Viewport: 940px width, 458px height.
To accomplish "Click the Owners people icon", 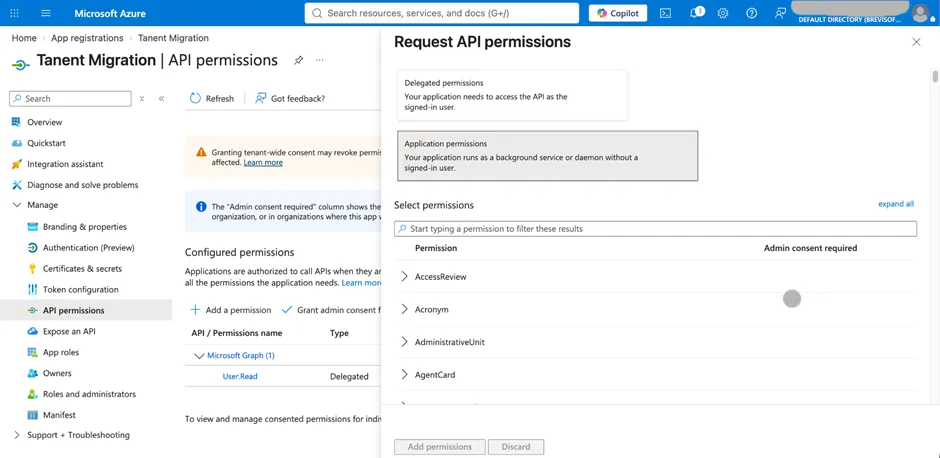I will [x=32, y=373].
